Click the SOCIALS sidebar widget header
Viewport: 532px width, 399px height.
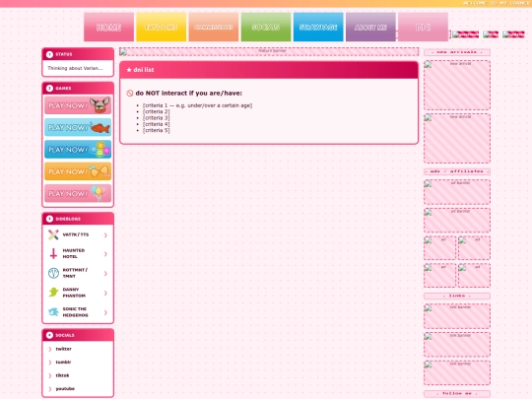point(78,335)
